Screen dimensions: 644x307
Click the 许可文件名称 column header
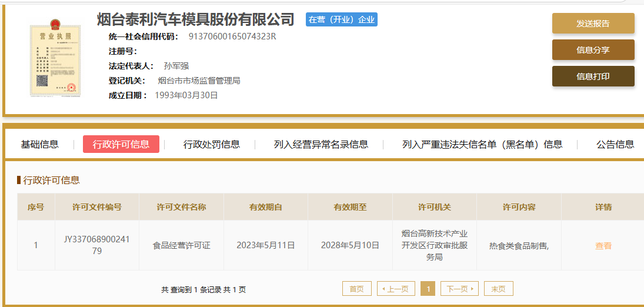pos(182,206)
